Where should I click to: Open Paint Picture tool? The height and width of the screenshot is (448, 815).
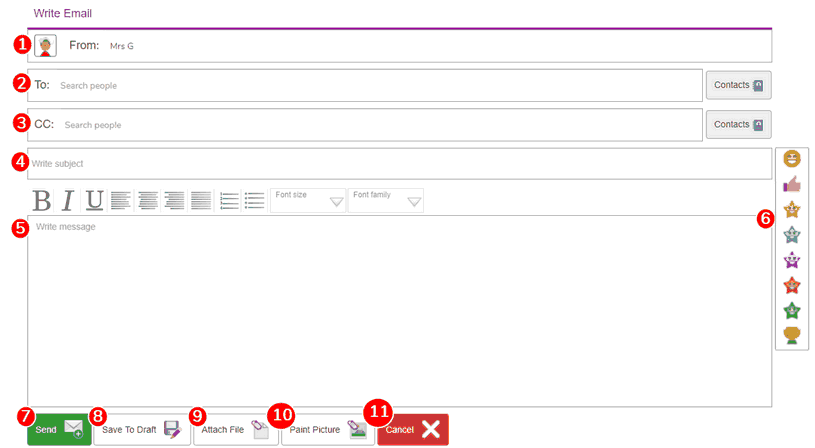(x=327, y=430)
